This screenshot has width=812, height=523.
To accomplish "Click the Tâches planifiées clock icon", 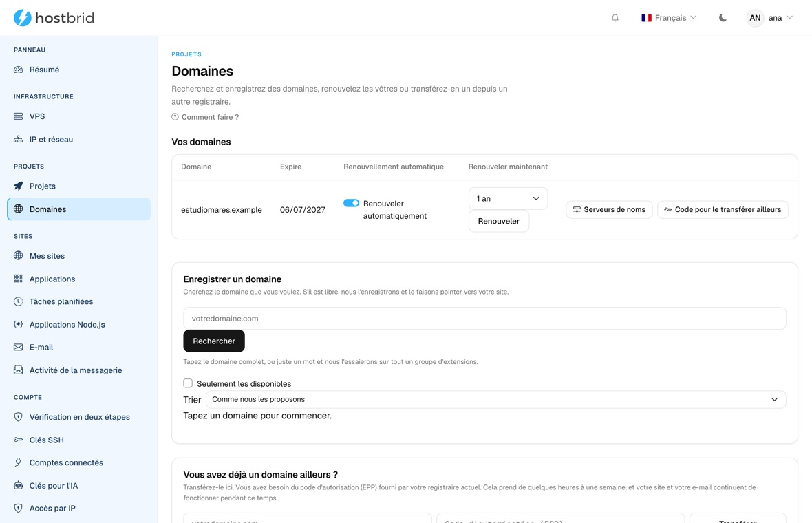I will 18,301.
